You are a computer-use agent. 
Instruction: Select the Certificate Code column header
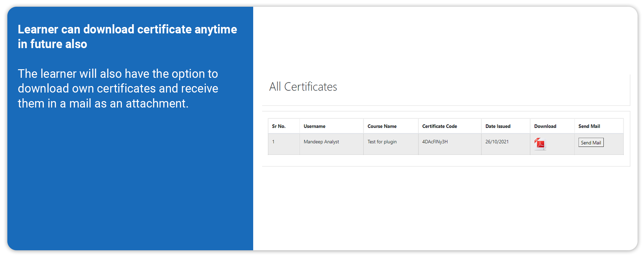point(439,126)
